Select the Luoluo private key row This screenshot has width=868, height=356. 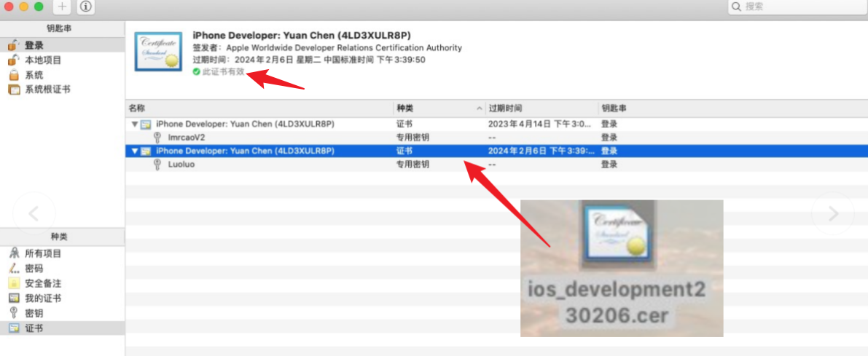pyautogui.click(x=496, y=165)
